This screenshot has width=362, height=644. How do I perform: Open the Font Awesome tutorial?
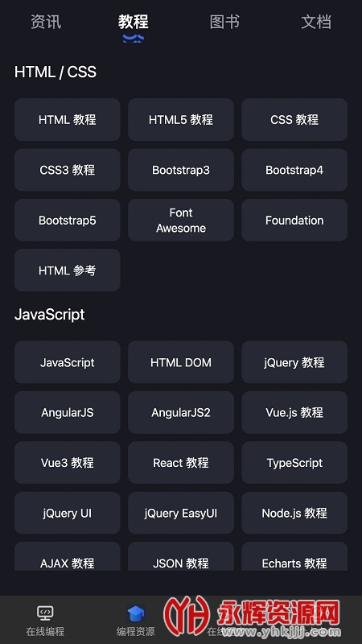pyautogui.click(x=181, y=220)
